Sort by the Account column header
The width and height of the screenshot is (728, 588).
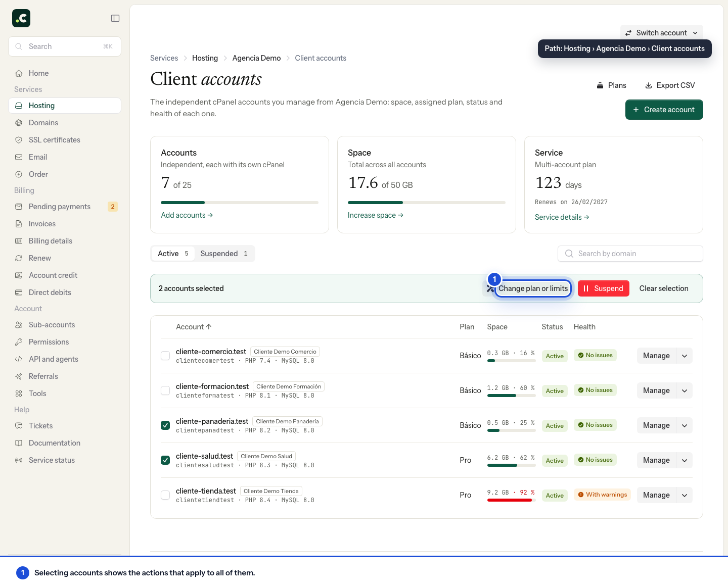(194, 327)
